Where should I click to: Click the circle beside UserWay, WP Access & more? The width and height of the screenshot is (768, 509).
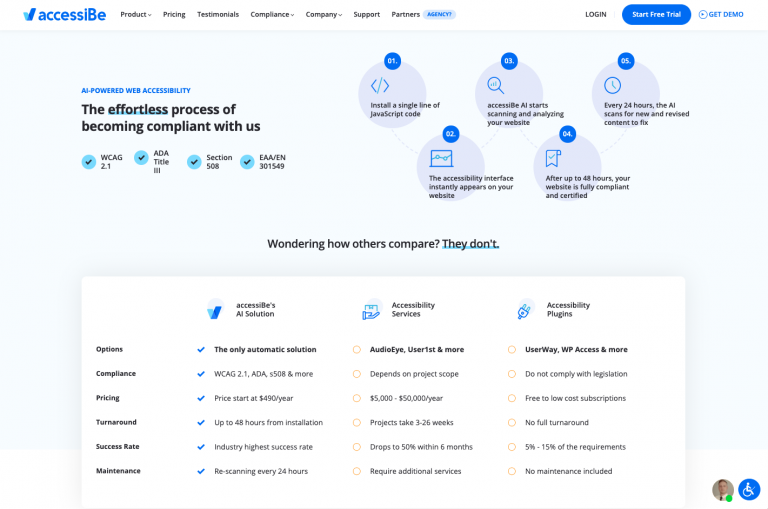[512, 349]
